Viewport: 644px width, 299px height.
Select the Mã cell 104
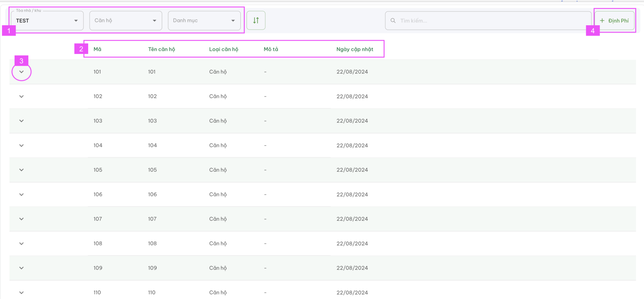click(x=98, y=145)
